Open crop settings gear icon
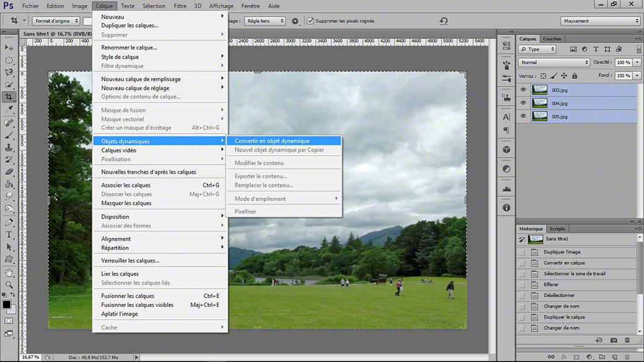The width and height of the screenshot is (644, 362). click(x=295, y=21)
